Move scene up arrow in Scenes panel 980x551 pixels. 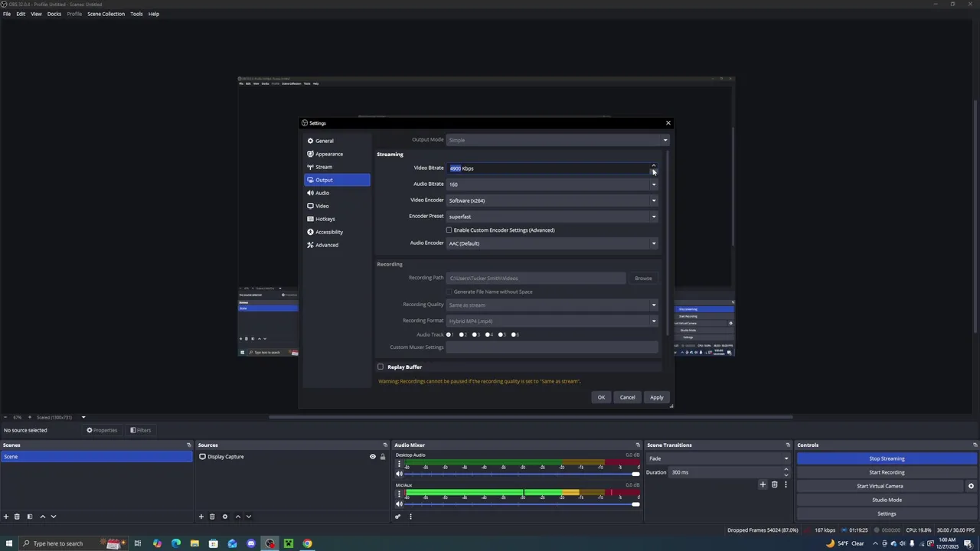[x=42, y=517]
